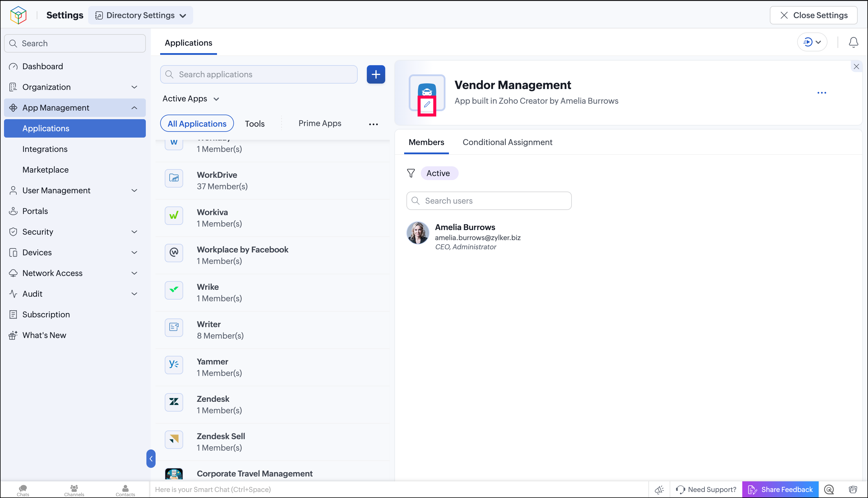The width and height of the screenshot is (868, 498).
Task: Open the Yammer app icon
Action: click(x=174, y=365)
